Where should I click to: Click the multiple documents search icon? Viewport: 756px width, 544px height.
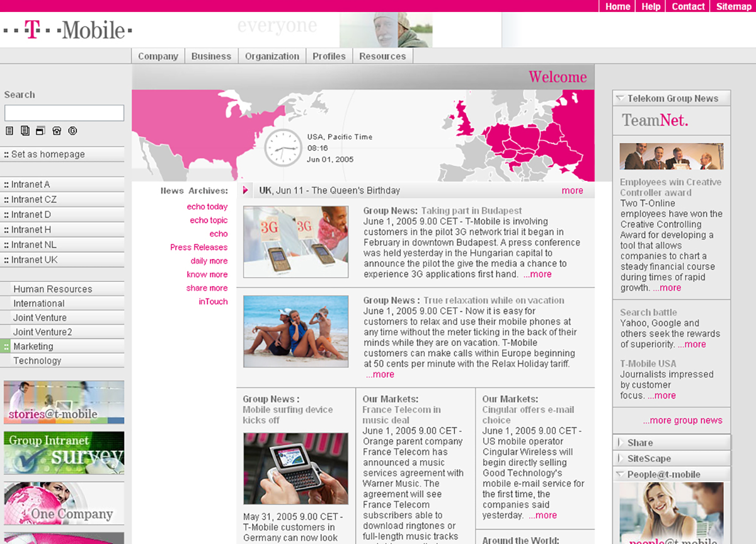25,131
